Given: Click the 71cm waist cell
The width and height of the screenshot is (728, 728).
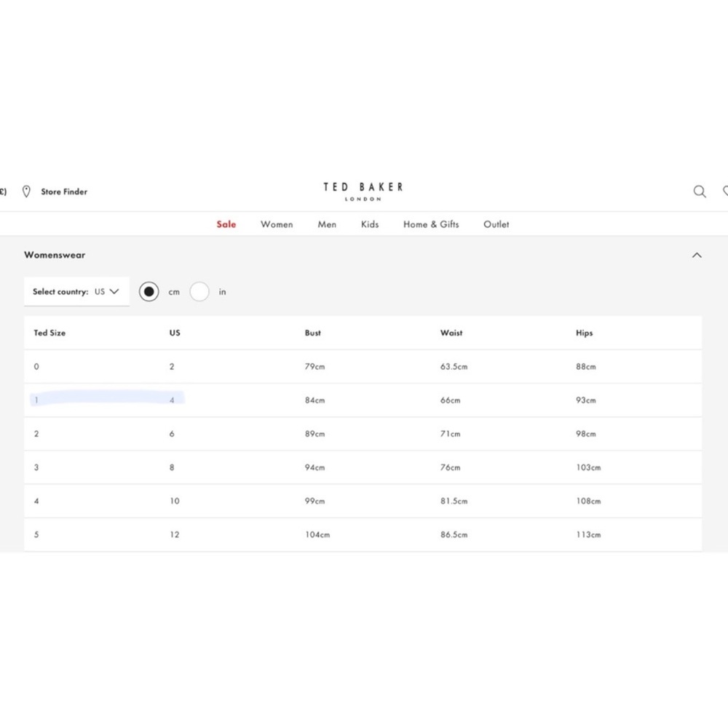Looking at the screenshot, I should click(x=451, y=434).
